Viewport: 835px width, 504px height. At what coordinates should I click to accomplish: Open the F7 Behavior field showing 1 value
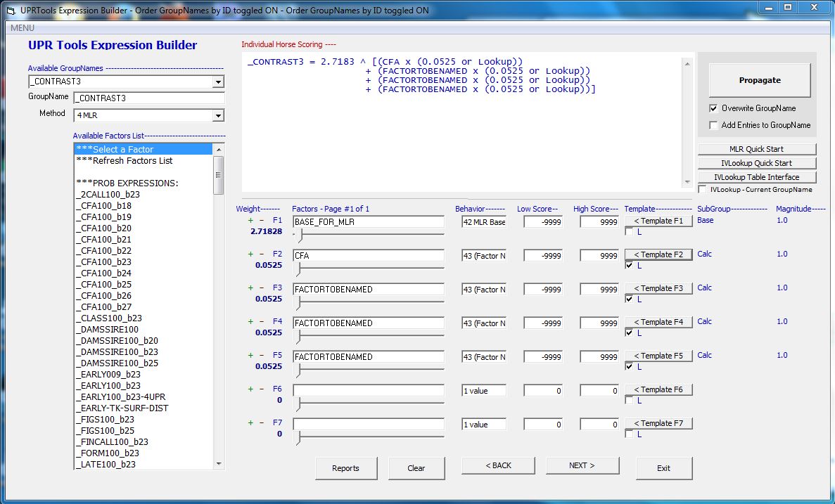pyautogui.click(x=484, y=425)
